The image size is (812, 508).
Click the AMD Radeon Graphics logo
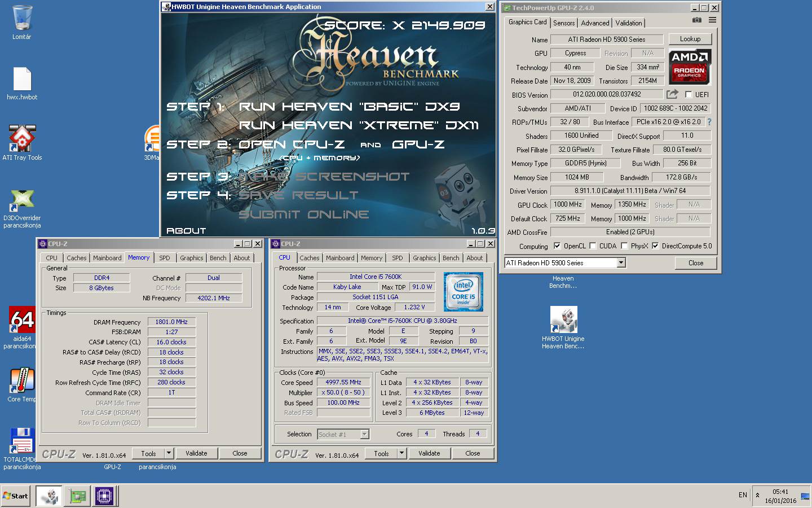click(x=690, y=67)
